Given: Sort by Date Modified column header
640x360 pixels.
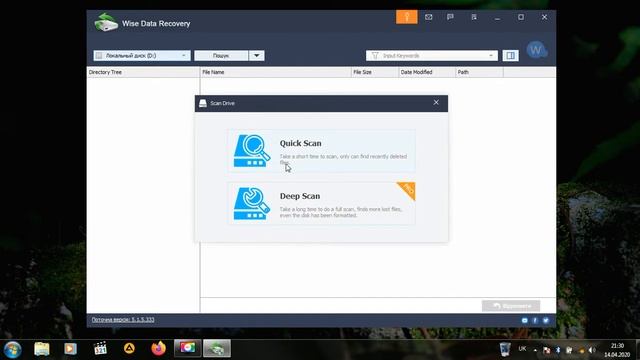Looking at the screenshot, I should click(427, 72).
